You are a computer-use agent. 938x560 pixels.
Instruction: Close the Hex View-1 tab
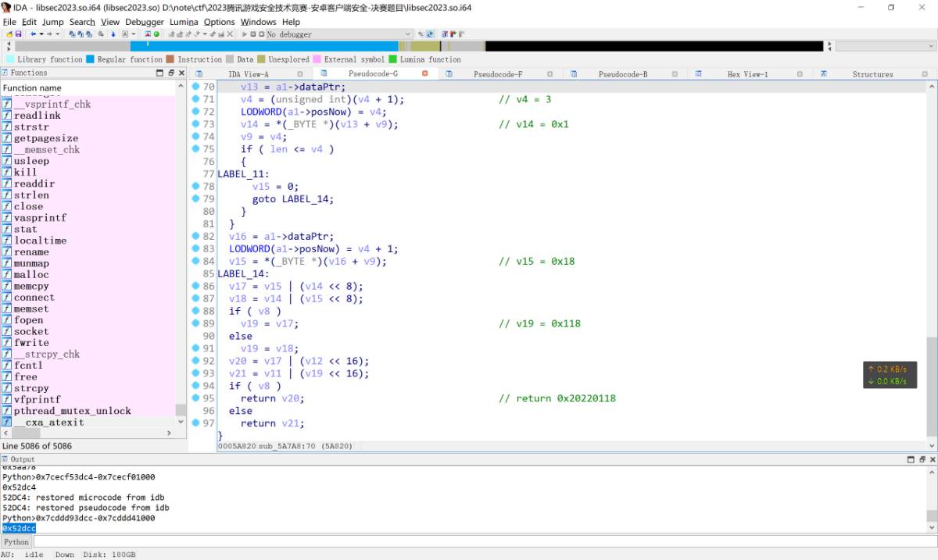tap(800, 74)
